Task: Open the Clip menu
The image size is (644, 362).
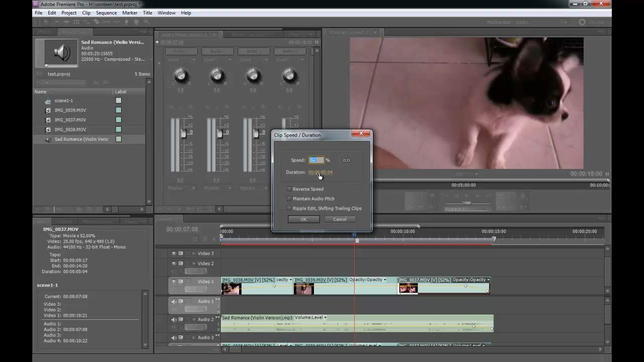Action: tap(86, 13)
